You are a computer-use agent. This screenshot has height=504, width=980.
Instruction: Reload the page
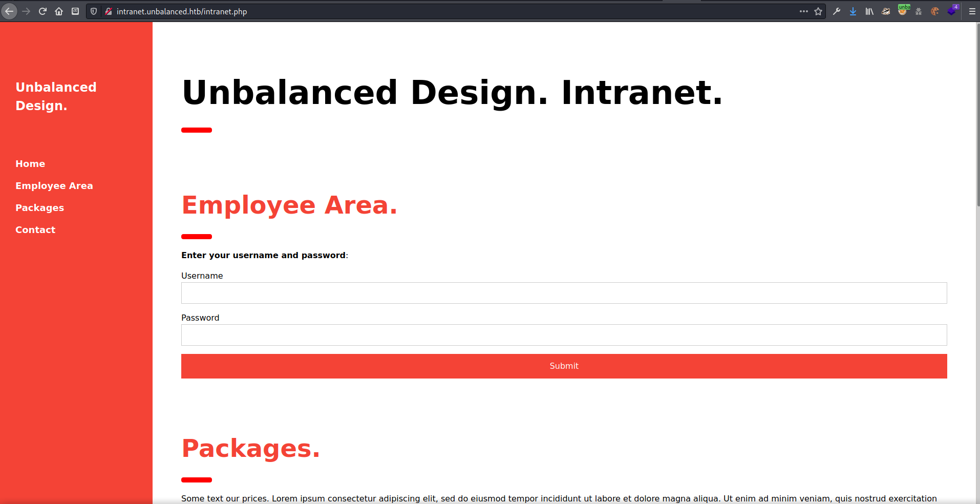pos(42,11)
